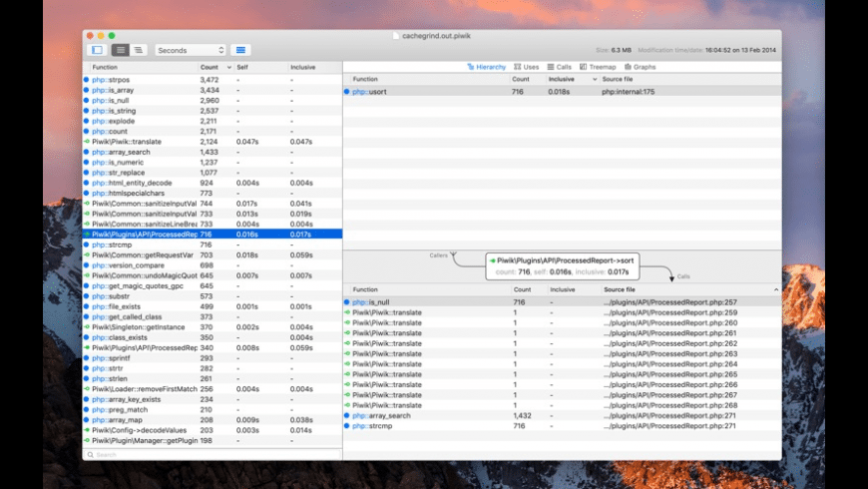Select the php::get_called_class row
The image size is (868, 489).
tap(213, 316)
